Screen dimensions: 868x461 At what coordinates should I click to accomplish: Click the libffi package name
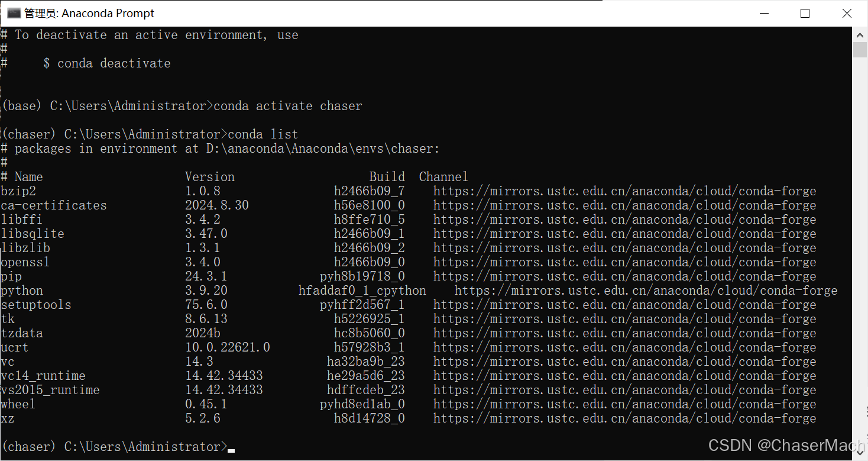[x=22, y=220]
